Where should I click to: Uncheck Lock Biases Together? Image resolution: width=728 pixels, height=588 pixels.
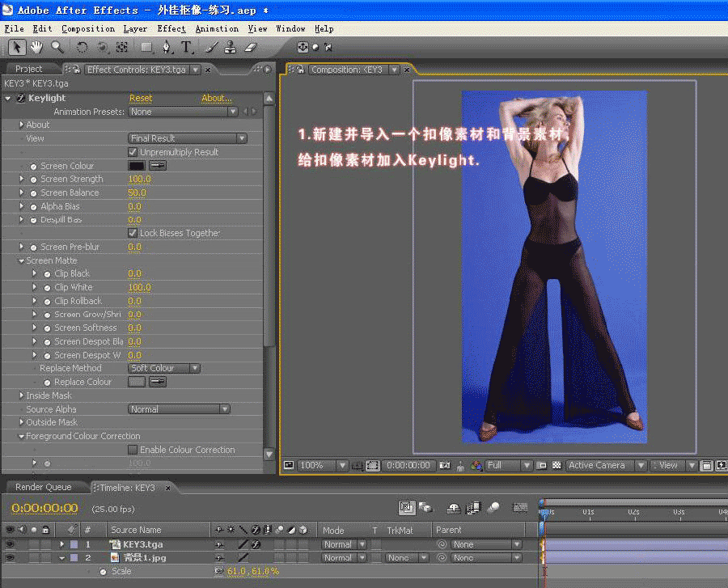[133, 233]
